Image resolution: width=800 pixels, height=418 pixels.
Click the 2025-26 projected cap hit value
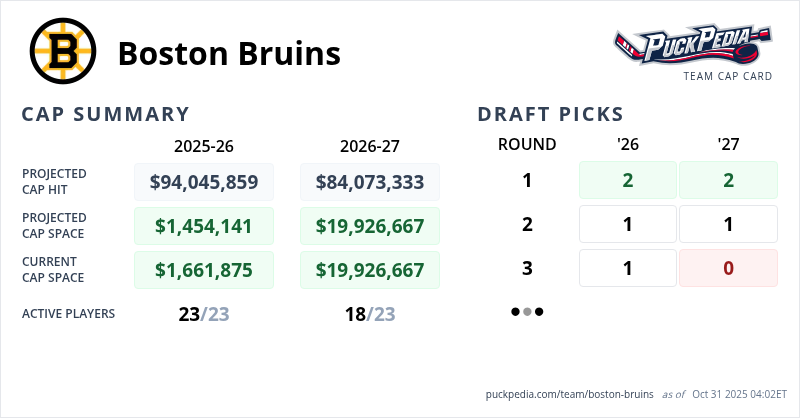tap(204, 182)
